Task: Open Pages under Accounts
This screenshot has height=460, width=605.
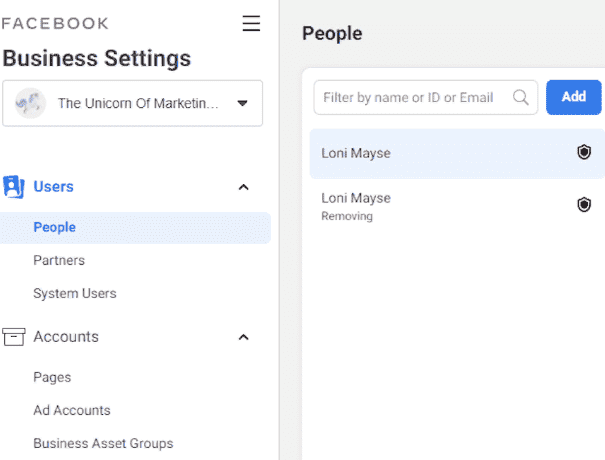Action: pyautogui.click(x=52, y=377)
